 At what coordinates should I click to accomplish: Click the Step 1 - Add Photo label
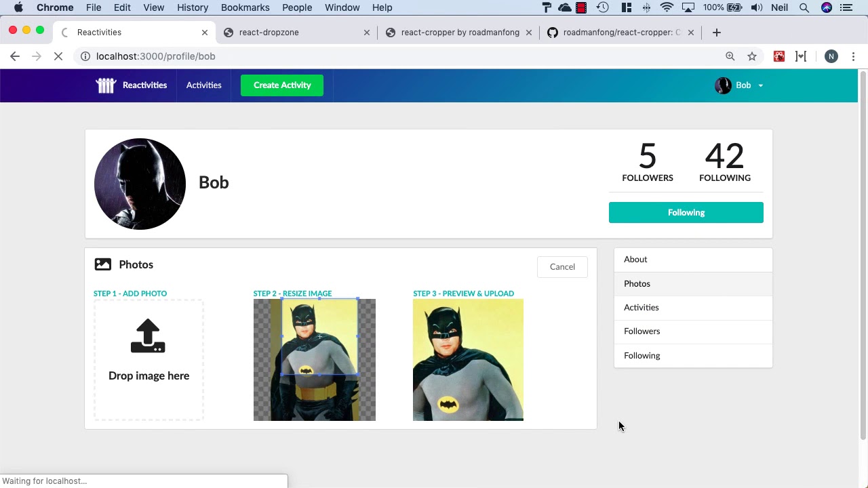(x=130, y=293)
